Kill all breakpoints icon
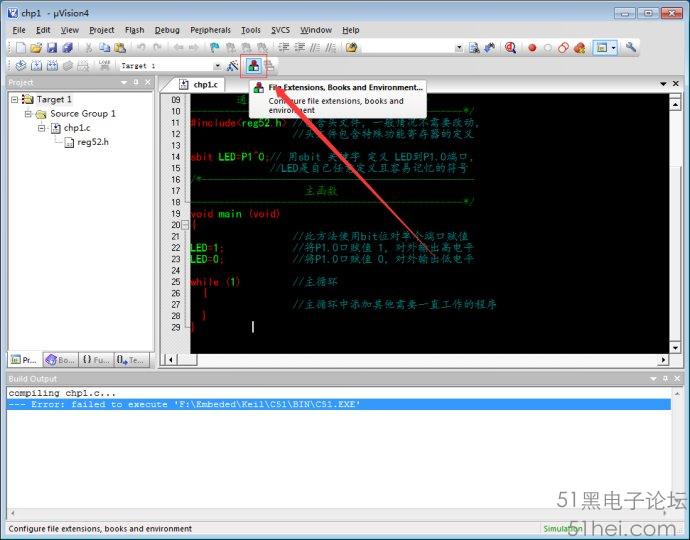The image size is (690, 540). coord(580,48)
